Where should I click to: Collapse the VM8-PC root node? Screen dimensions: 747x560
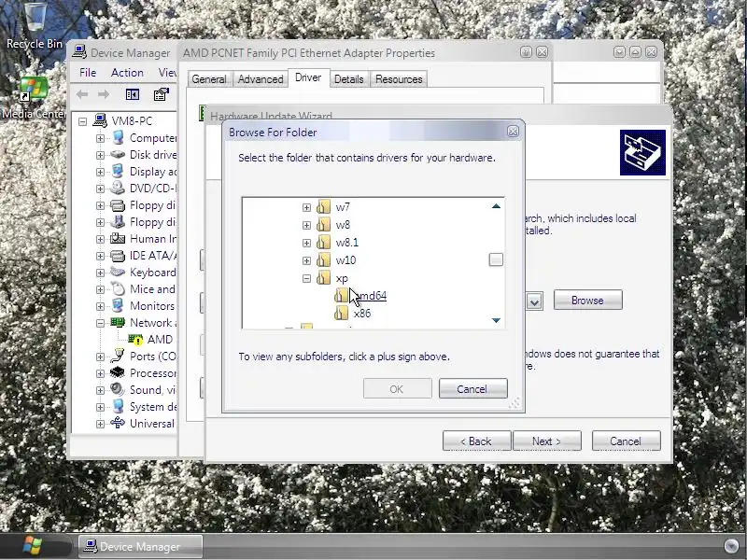pyautogui.click(x=83, y=121)
